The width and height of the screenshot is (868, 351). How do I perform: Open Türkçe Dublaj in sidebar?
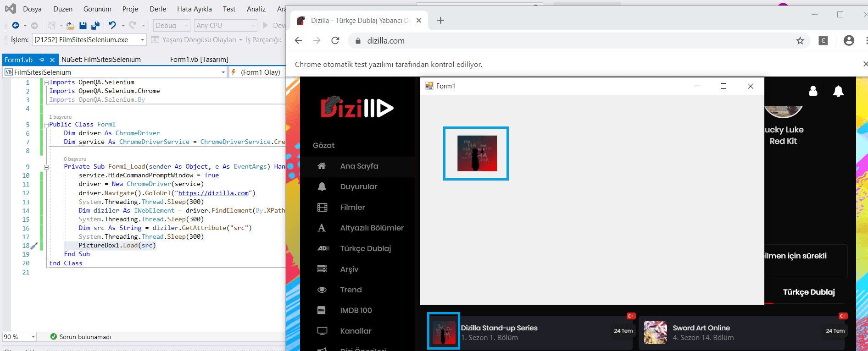357,248
